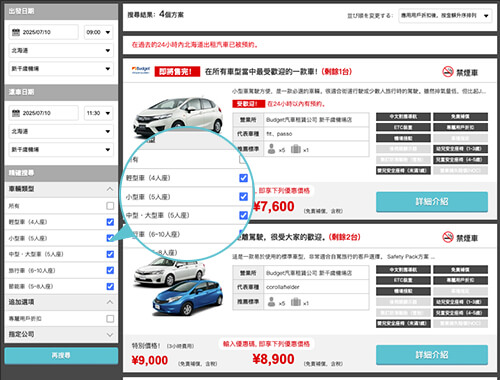Open the pickup location 新千歲機場 dropdown under 出發日期
Image resolution: width=500 pixels, height=380 pixels.
61,69
